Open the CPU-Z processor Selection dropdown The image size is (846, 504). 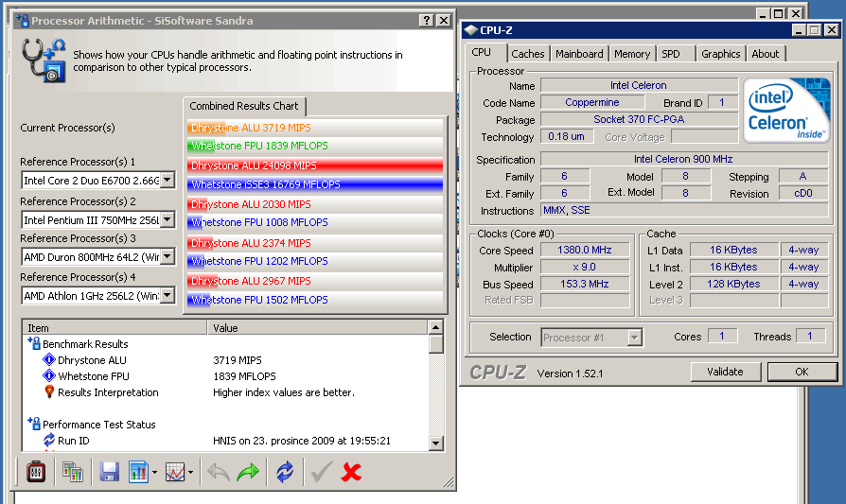click(x=634, y=338)
